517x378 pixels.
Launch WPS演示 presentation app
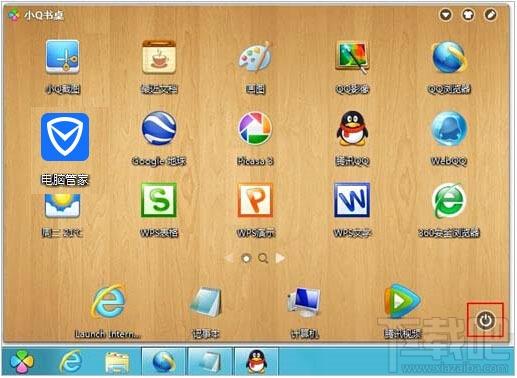point(255,200)
